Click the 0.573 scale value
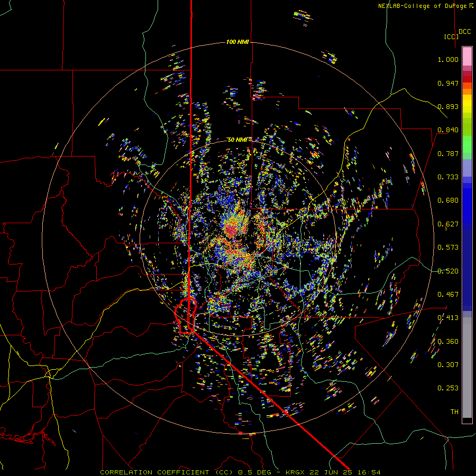The height and width of the screenshot is (476, 476). pyautogui.click(x=448, y=248)
